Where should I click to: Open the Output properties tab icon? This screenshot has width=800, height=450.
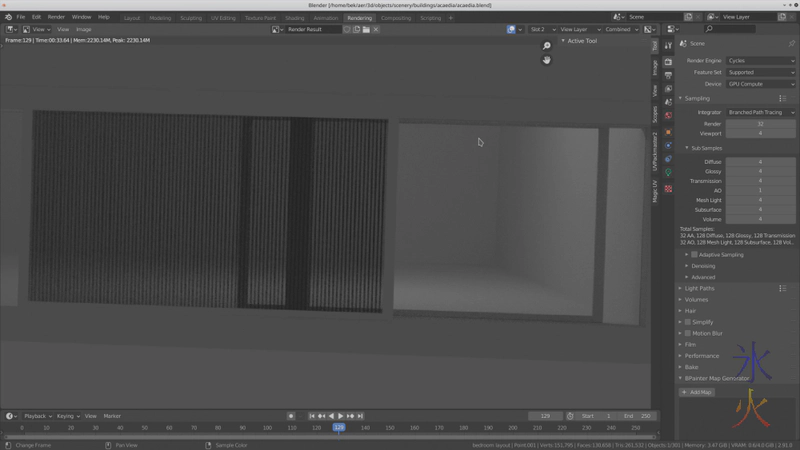click(668, 75)
